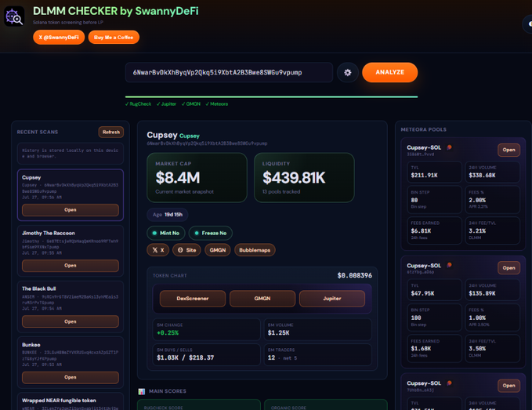Click the Jupiter checkmark status label
The width and height of the screenshot is (532, 410).
(x=166, y=103)
